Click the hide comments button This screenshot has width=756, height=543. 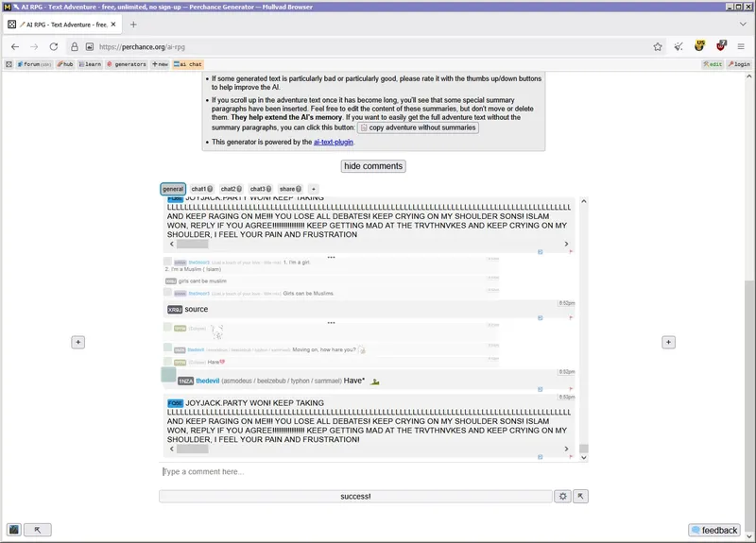pos(373,166)
